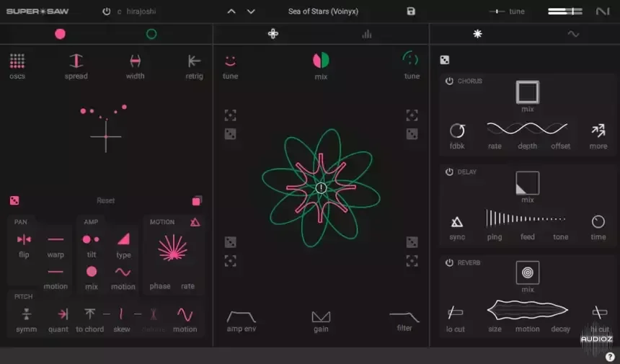Toggle the main power button

(107, 11)
